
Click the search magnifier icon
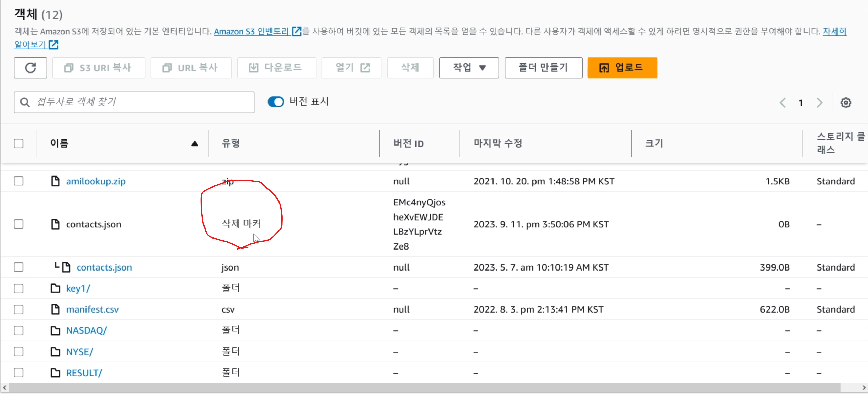coord(25,102)
